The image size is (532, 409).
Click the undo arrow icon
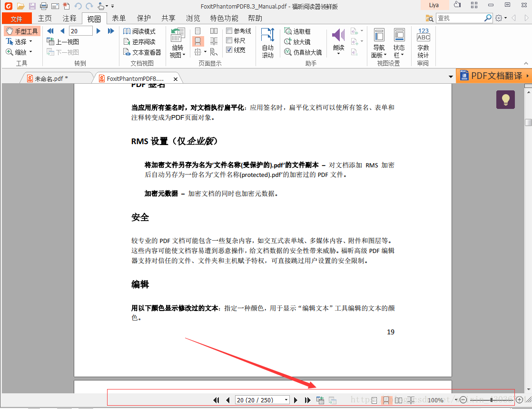78,6
